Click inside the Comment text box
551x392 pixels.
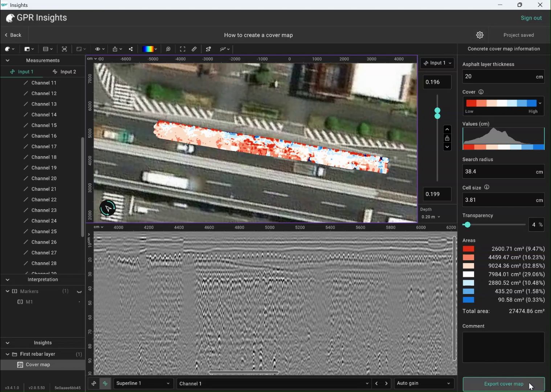[503, 347]
